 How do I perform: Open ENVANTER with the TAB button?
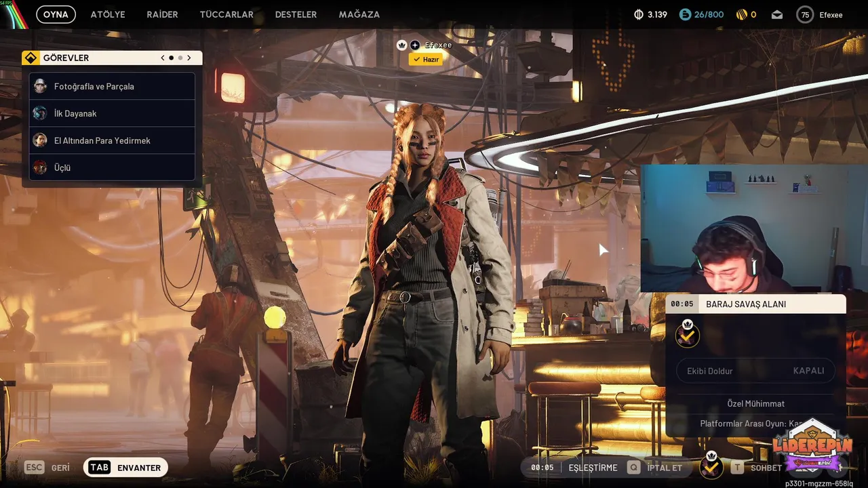coord(125,468)
